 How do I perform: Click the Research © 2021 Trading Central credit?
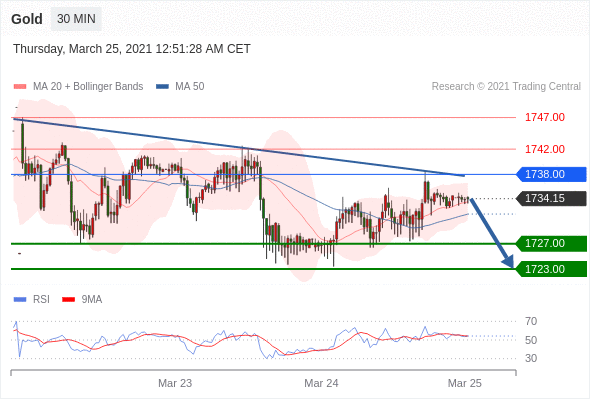(x=506, y=87)
